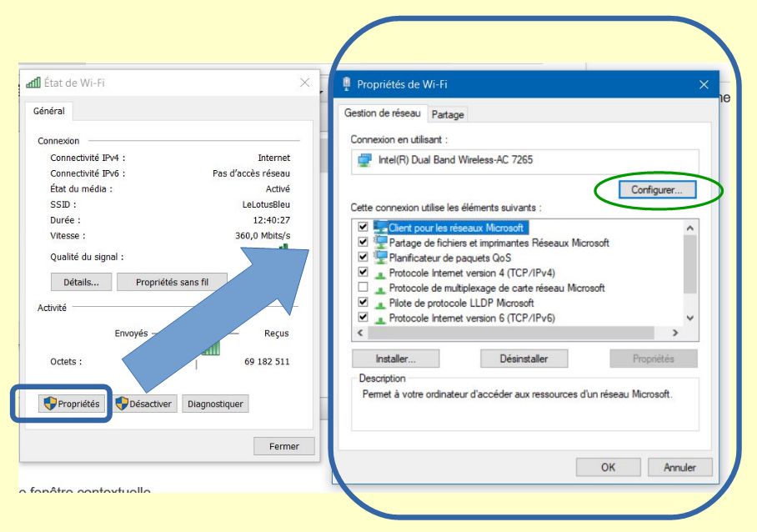
Task: Click the Intel Dual Band Wireless adapter icon
Action: 364,160
